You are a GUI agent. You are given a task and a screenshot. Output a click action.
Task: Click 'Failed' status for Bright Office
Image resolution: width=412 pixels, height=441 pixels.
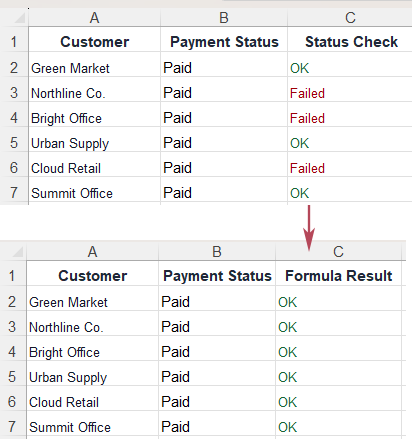[350, 114]
